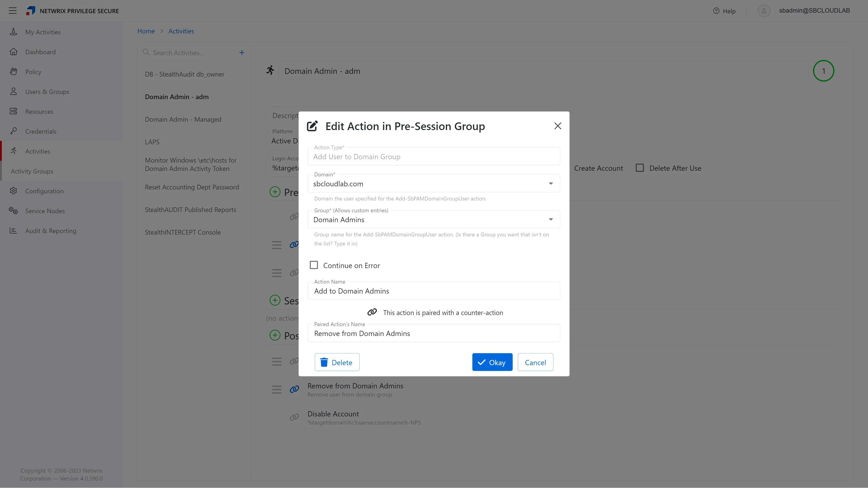Click the Paired Action's Name field
Screen dimensions: 868x488
tap(434, 333)
